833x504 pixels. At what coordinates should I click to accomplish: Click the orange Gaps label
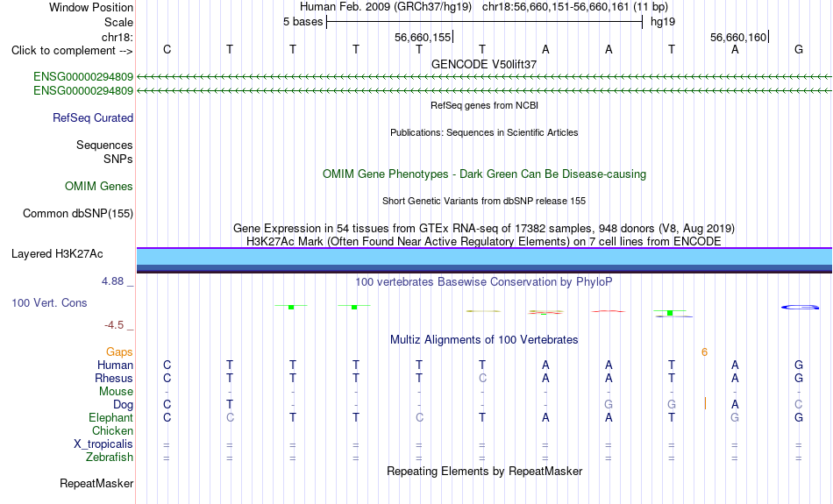pyautogui.click(x=119, y=352)
